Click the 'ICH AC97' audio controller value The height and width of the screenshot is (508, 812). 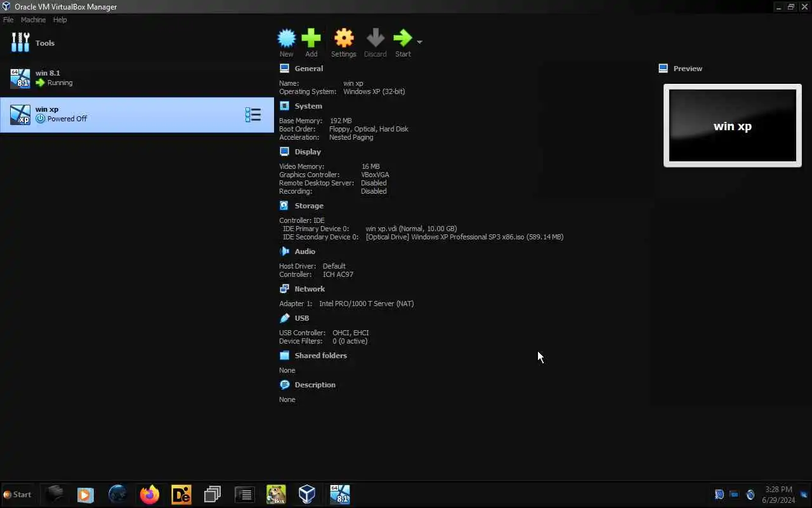point(338,274)
